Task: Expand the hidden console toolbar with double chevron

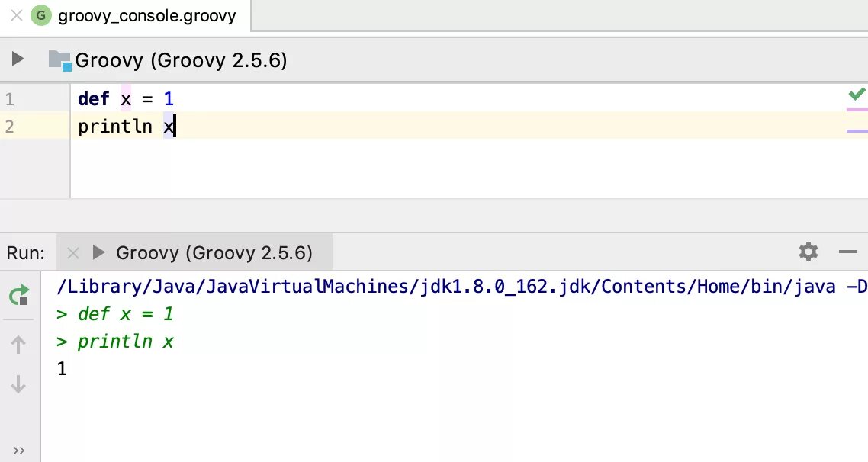Action: pyautogui.click(x=18, y=450)
